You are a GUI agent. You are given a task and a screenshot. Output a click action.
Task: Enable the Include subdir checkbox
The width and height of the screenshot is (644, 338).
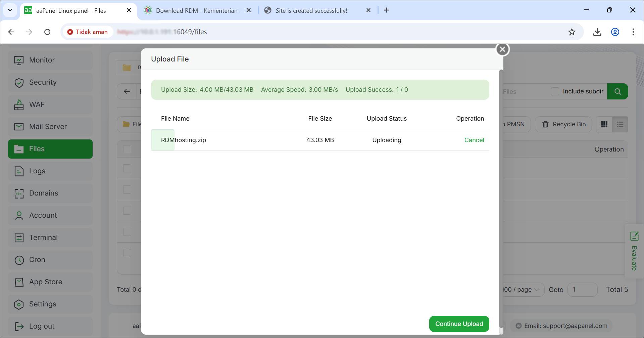tap(555, 91)
